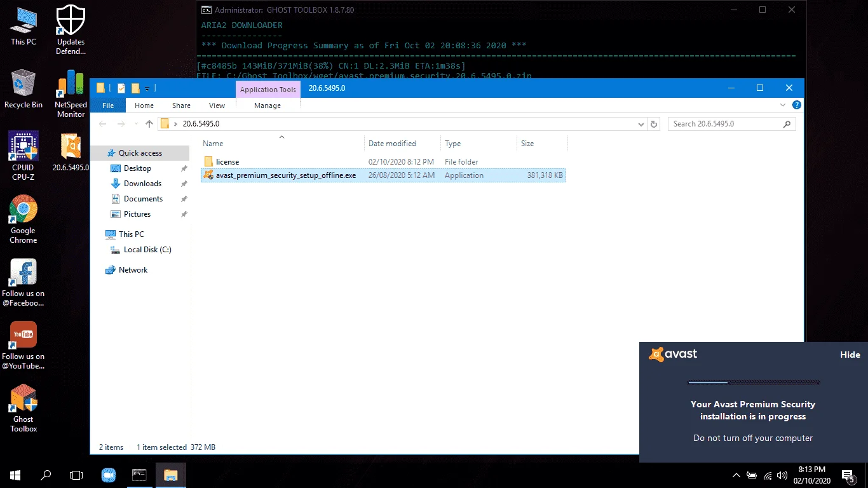Open the Share ribbon tab
Viewport: 868px width, 488px height.
coord(181,105)
